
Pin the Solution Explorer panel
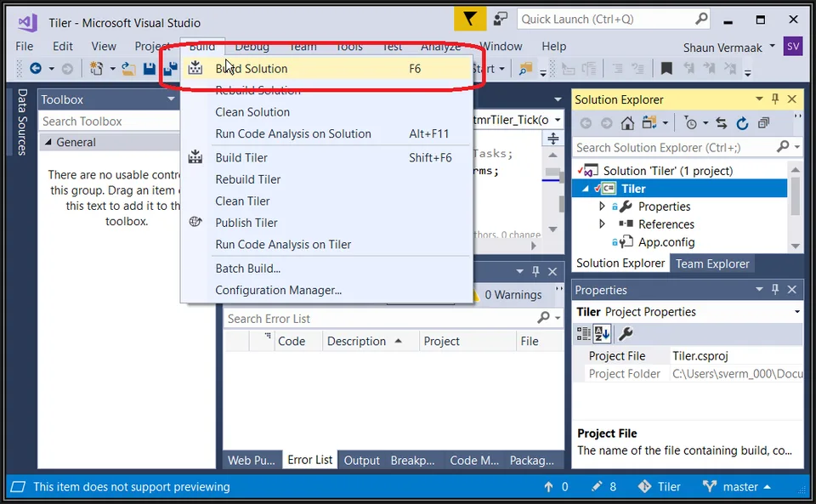click(775, 99)
